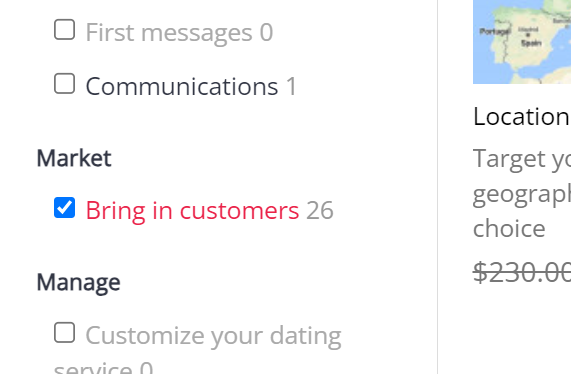Screen dimensions: 571x374
Task: Tick the Customize your dating service checkbox
Action: coord(64,332)
